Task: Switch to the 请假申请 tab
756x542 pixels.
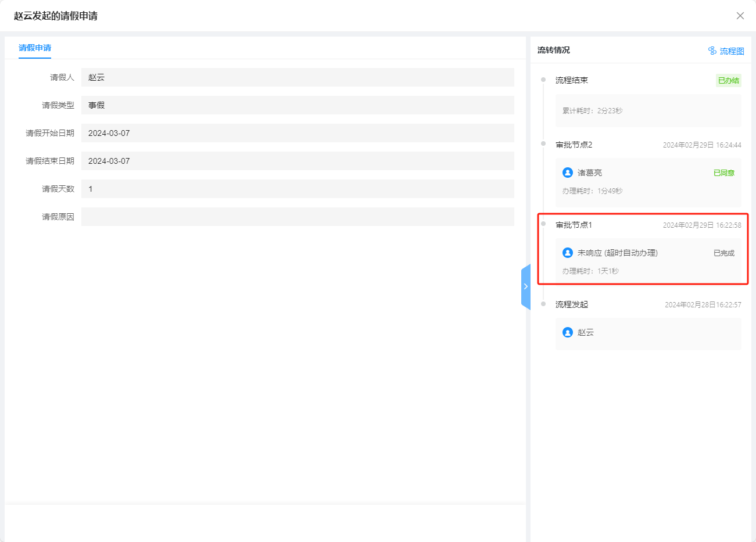Action: pos(35,48)
